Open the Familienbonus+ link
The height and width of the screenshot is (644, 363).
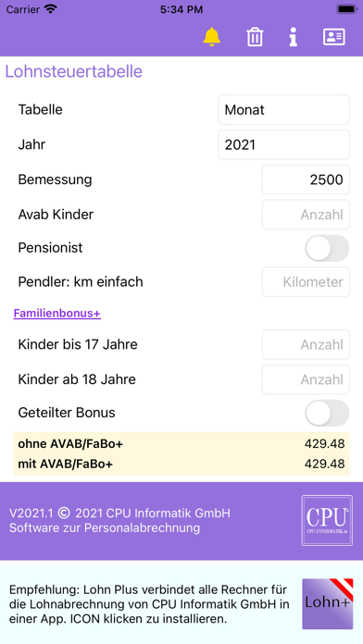click(57, 314)
